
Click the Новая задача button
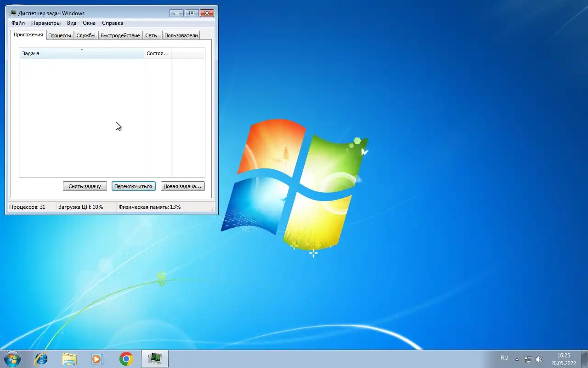click(182, 186)
